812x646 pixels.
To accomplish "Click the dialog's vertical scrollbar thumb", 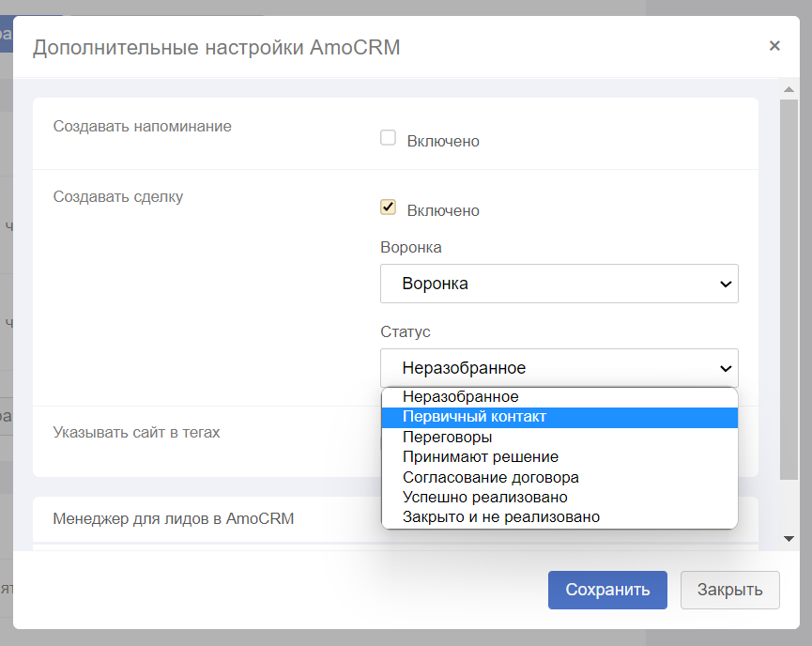I will tap(789, 290).
